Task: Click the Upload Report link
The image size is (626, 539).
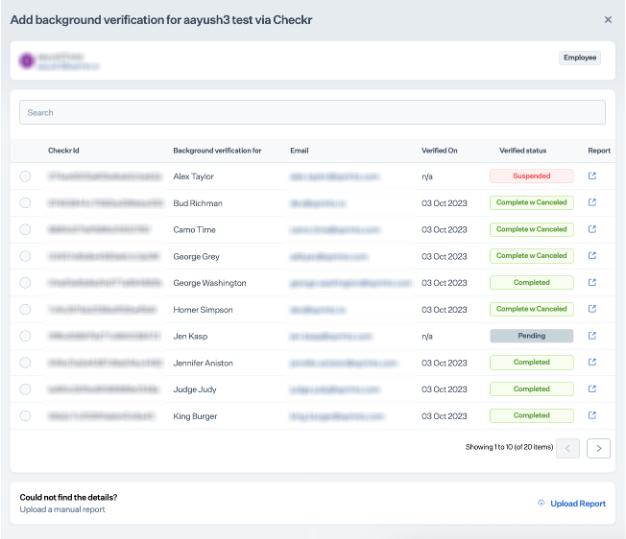Action: pyautogui.click(x=571, y=503)
